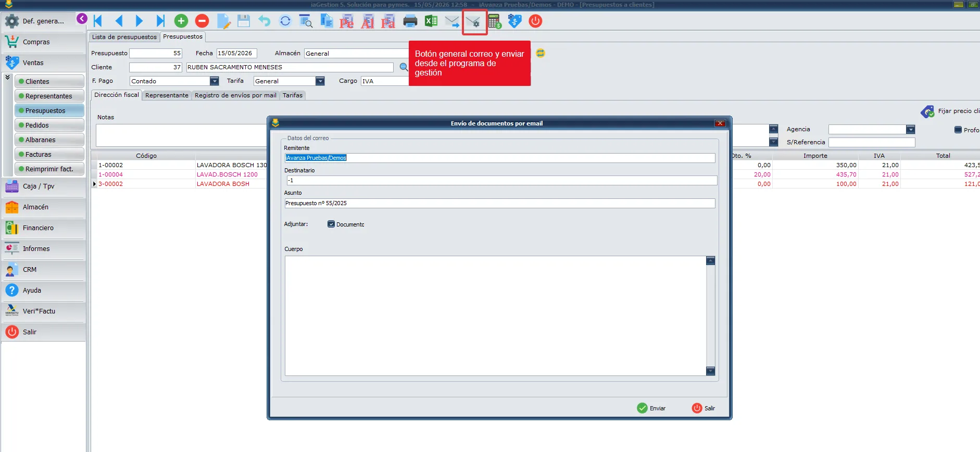Open the Caja / Tpv section
The width and height of the screenshot is (980, 452).
pos(43,186)
